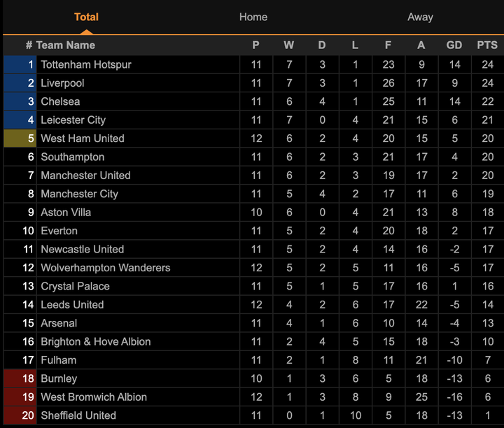The width and height of the screenshot is (504, 428).
Task: Switch to the Home tab
Action: point(253,17)
